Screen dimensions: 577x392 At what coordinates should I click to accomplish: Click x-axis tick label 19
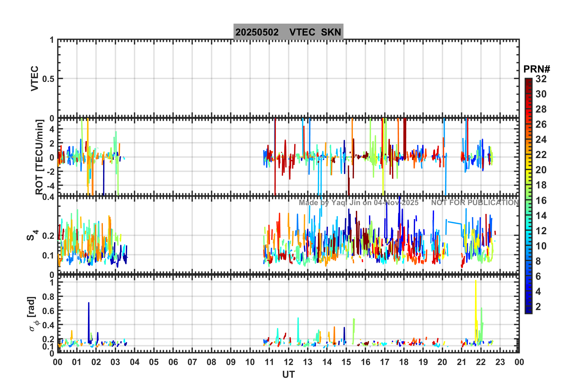423,362
